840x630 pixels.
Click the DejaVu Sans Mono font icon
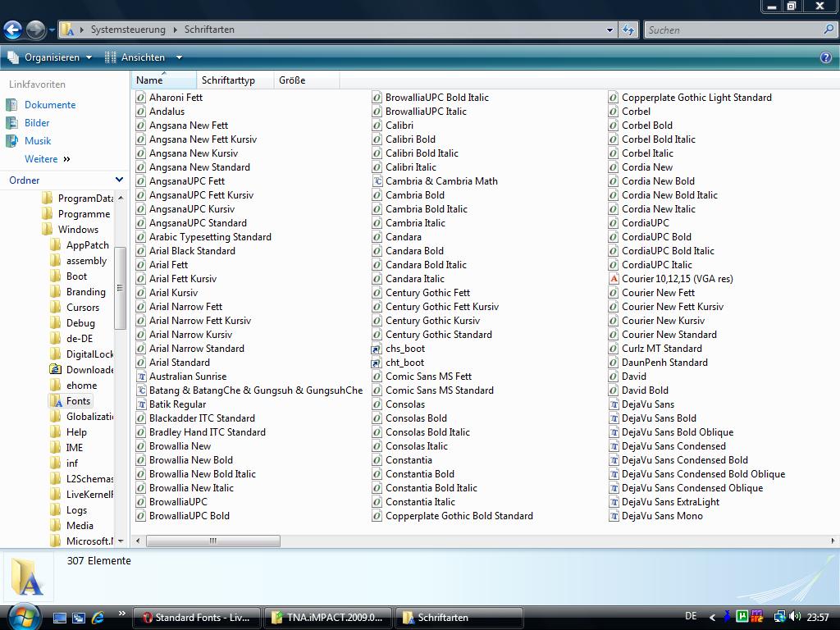click(x=614, y=516)
